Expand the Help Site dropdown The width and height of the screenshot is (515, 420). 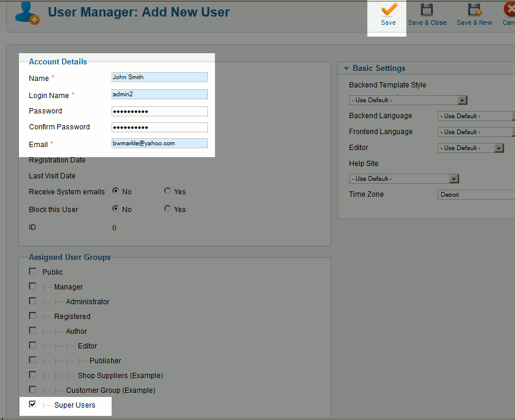(x=404, y=179)
